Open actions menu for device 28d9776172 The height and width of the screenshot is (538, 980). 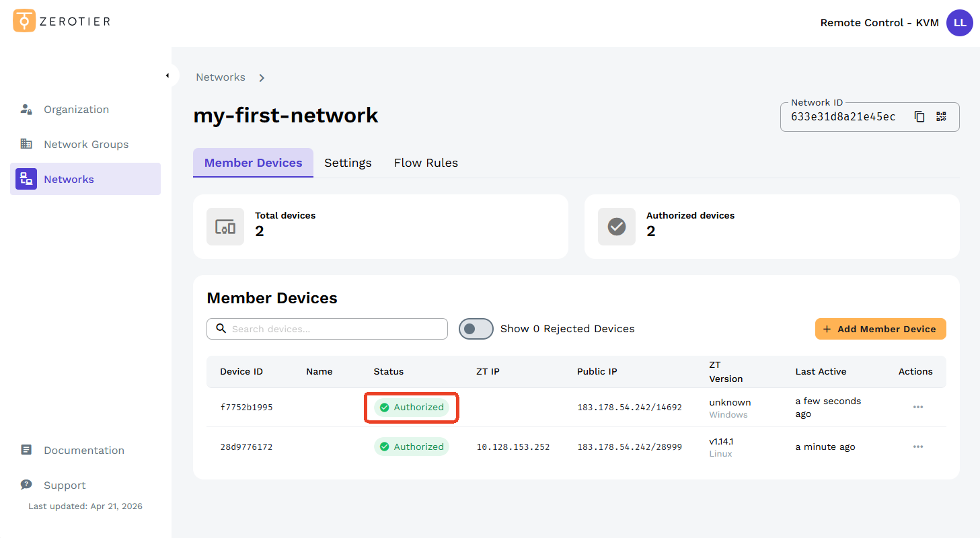917,447
